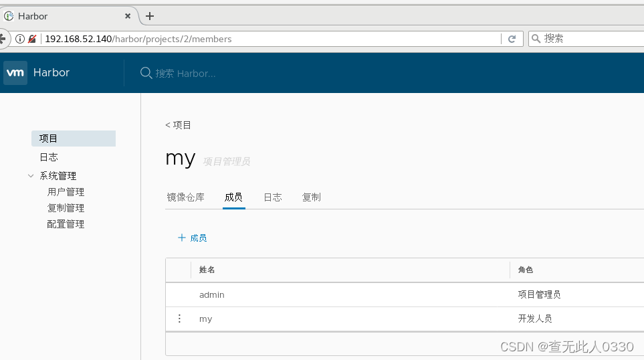Open 用户管理 under system administration
The image size is (644, 360).
coord(66,192)
